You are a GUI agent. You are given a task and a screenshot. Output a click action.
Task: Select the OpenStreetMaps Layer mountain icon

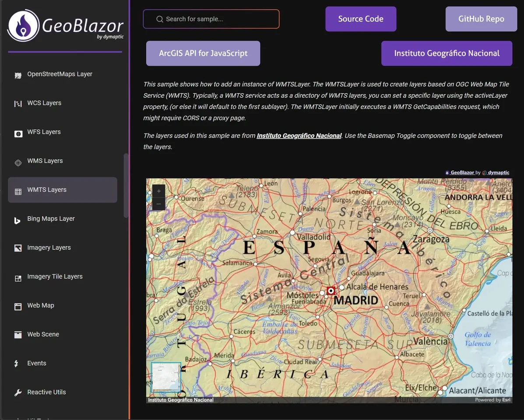click(18, 74)
